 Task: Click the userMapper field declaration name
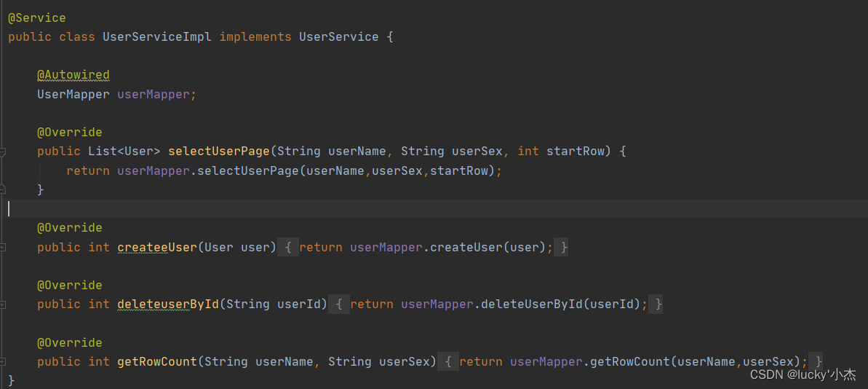pyautogui.click(x=154, y=94)
